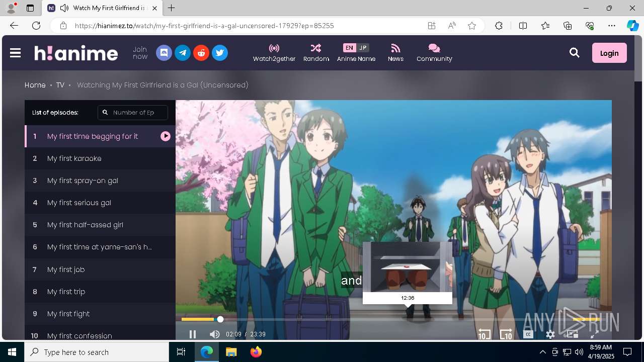Open the News section
Image resolution: width=644 pixels, height=362 pixels.
pyautogui.click(x=395, y=53)
